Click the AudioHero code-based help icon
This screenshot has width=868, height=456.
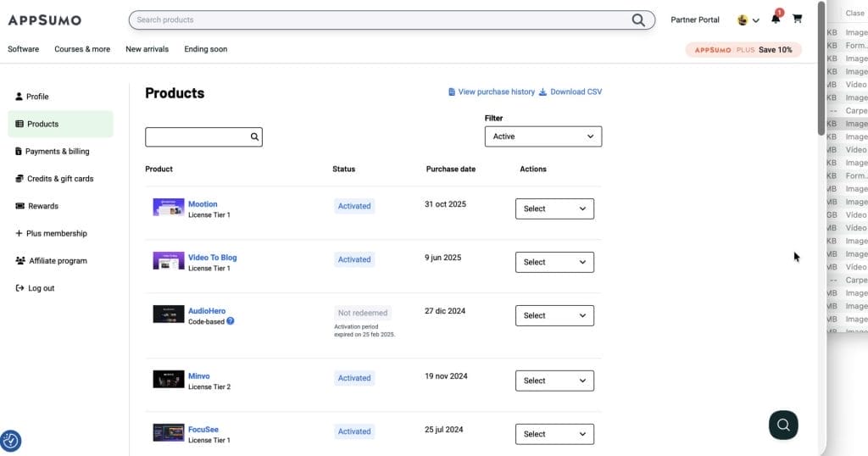tap(231, 321)
